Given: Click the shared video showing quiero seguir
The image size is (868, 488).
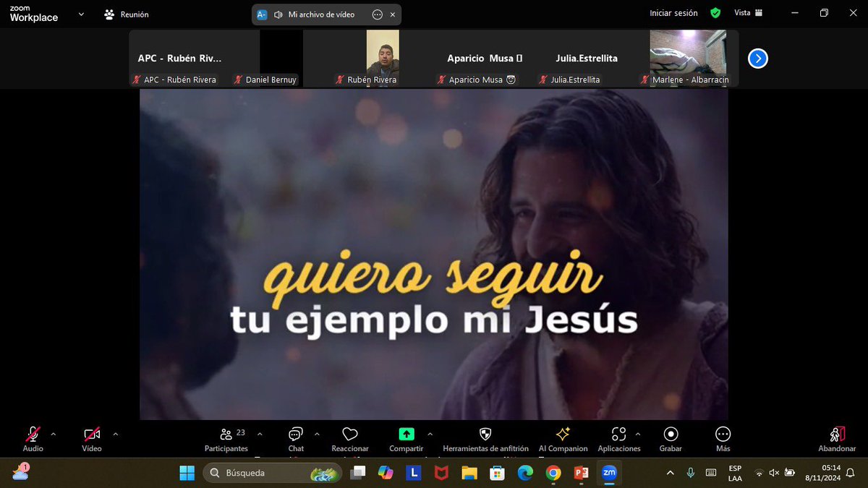Looking at the screenshot, I should (x=434, y=254).
